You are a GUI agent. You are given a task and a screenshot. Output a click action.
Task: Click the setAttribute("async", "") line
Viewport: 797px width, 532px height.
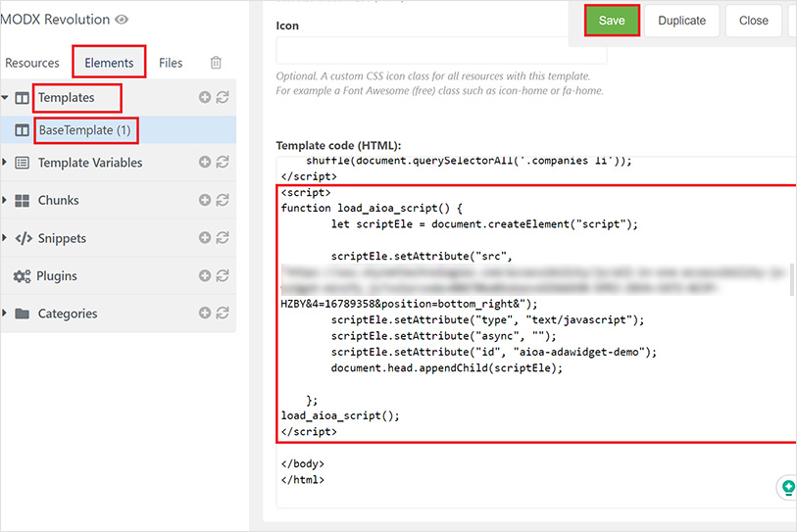pos(443,336)
